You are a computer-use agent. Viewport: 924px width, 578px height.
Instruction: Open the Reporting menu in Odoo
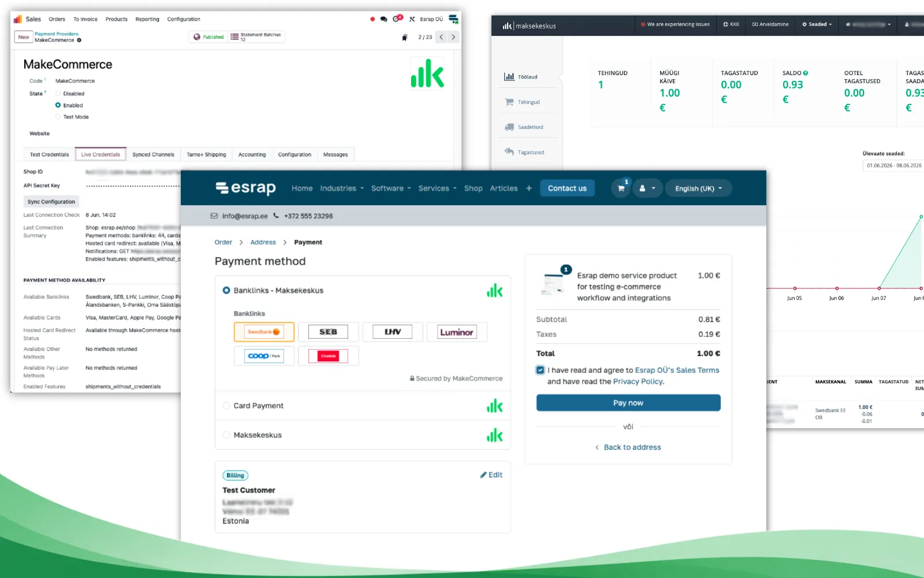point(147,19)
